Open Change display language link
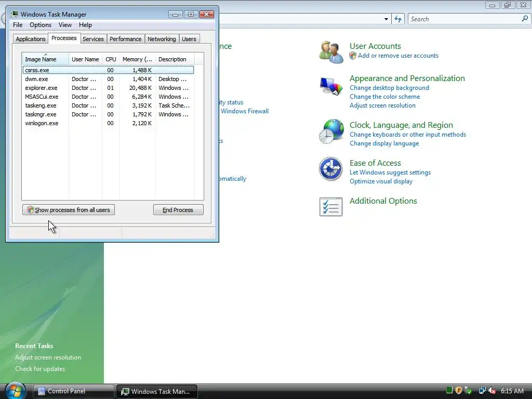Screen dimensions: 532x399 pyautogui.click(x=384, y=143)
